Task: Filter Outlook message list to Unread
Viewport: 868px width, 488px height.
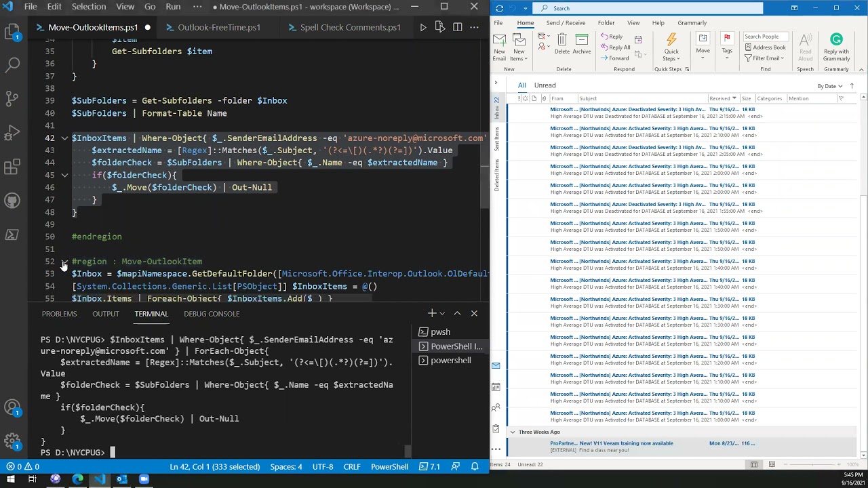Action: [x=545, y=85]
